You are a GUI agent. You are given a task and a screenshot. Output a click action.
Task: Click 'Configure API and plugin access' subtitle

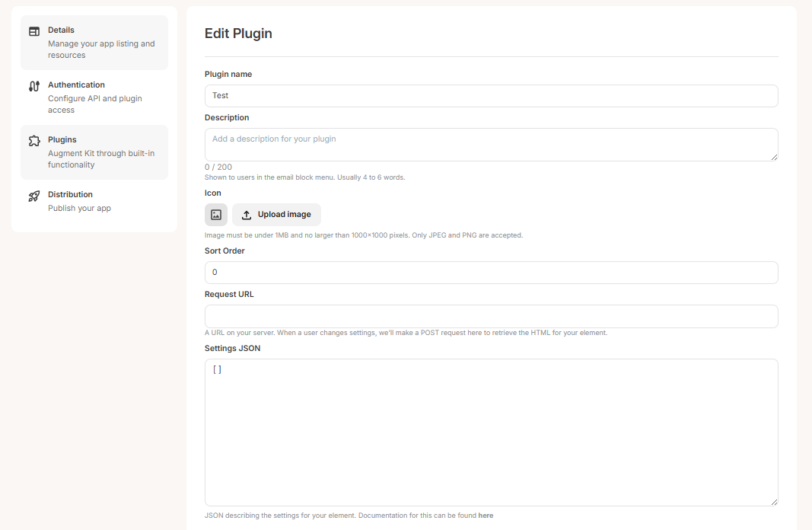[x=95, y=104]
